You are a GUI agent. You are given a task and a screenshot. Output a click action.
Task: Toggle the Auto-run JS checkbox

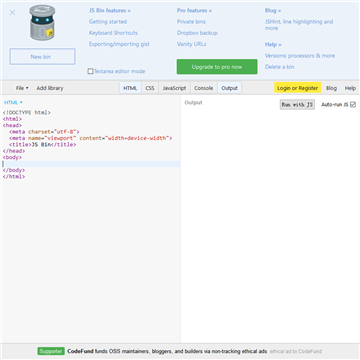[353, 105]
